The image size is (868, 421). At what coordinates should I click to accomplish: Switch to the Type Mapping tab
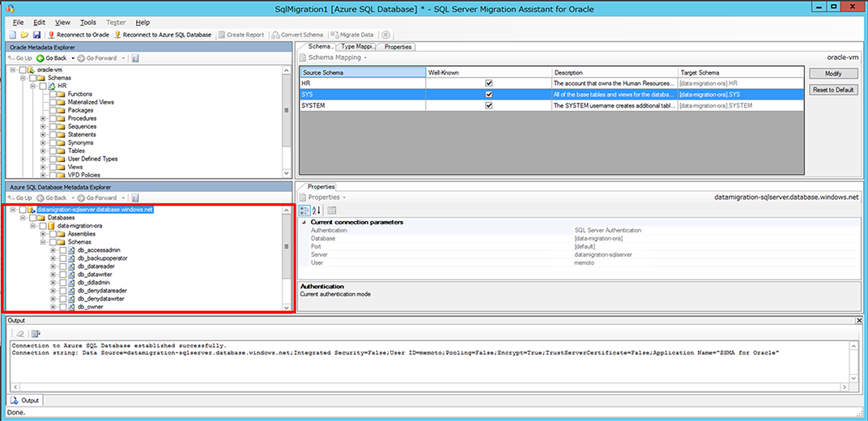(x=357, y=46)
